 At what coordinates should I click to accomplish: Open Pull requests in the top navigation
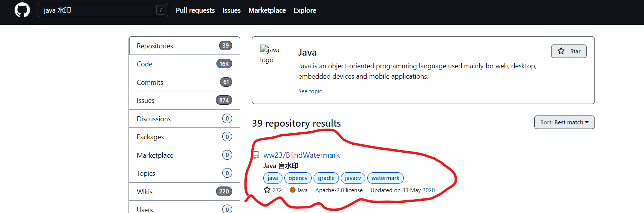point(195,10)
